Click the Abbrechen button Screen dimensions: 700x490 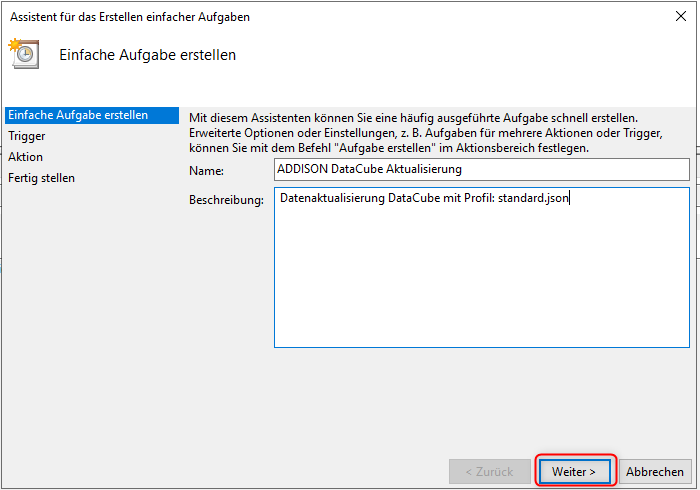click(654, 471)
